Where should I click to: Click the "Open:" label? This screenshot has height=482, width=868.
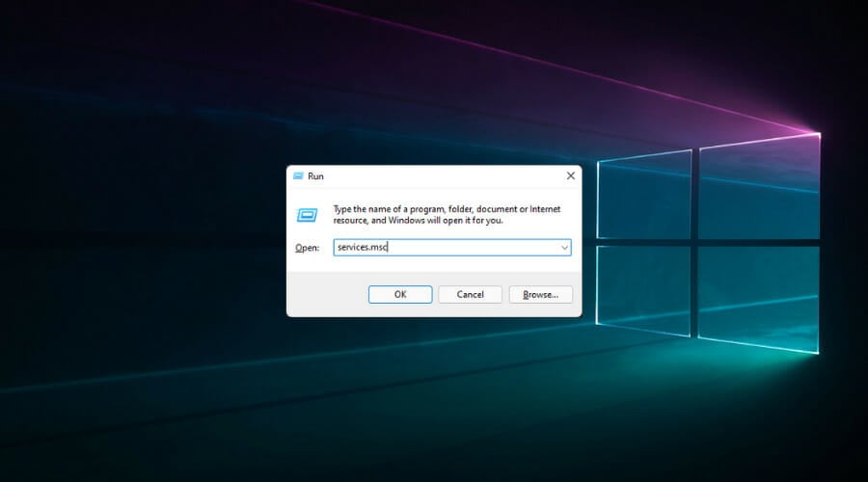[x=308, y=248]
